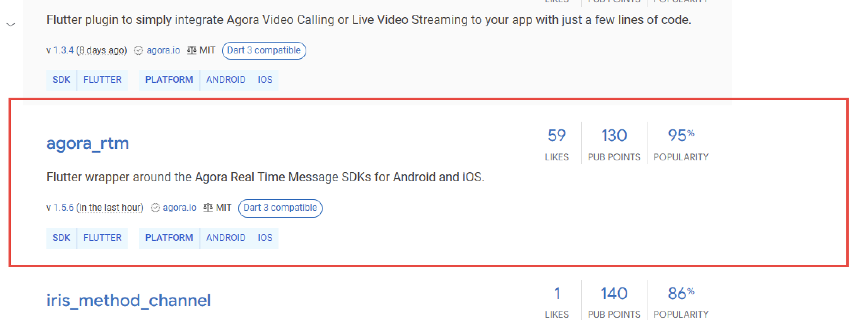The width and height of the screenshot is (868, 320).
Task: Visit agora.io publisher from agora_rtm entry
Action: click(179, 208)
